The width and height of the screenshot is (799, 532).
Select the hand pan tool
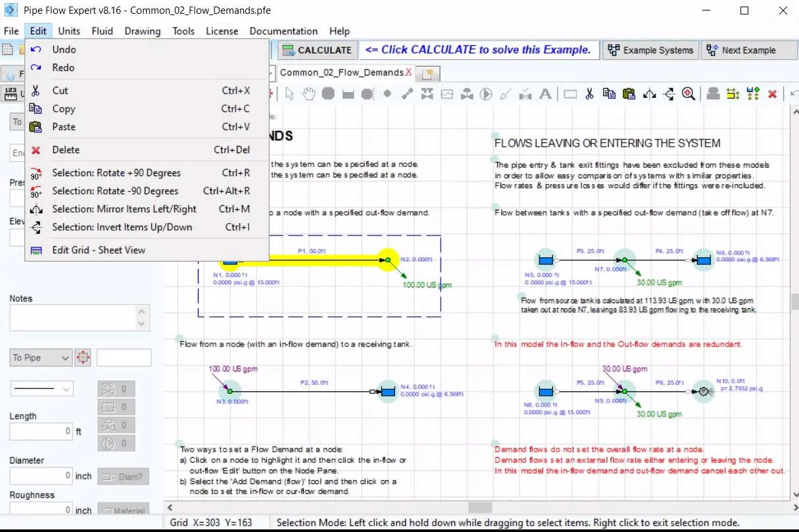tap(308, 94)
